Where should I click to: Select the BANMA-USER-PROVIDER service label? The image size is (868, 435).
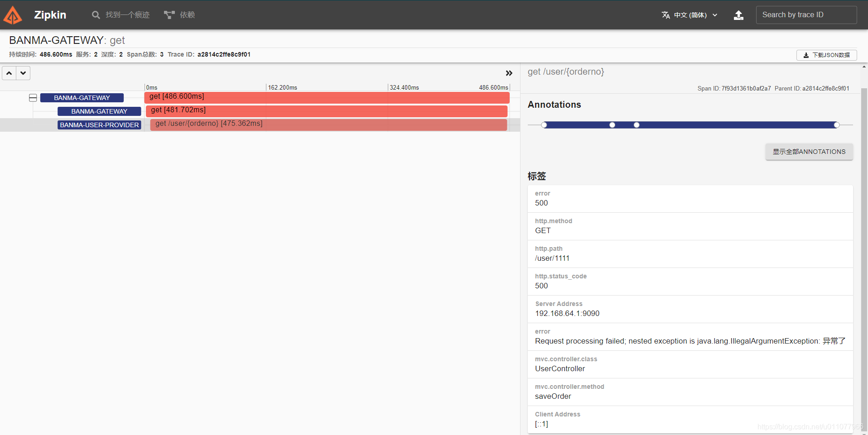pyautogui.click(x=99, y=125)
